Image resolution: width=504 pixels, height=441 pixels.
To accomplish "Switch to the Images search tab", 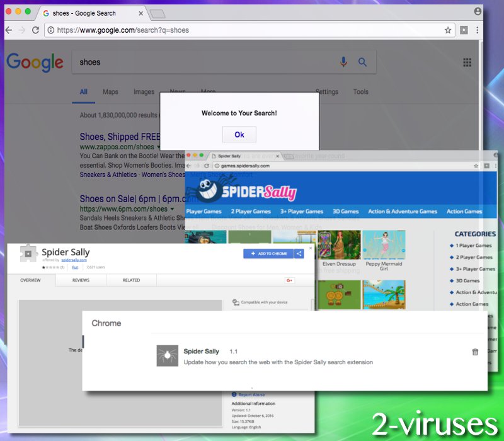I will [x=144, y=91].
